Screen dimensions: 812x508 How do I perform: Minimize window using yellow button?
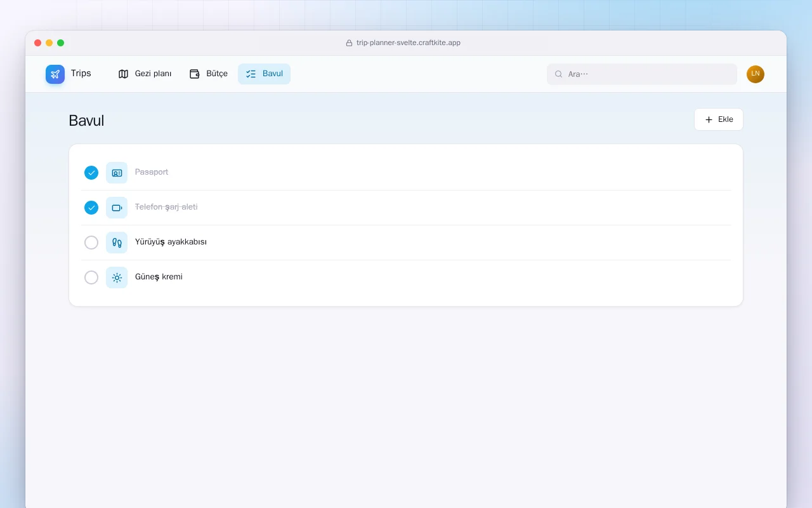(x=49, y=43)
